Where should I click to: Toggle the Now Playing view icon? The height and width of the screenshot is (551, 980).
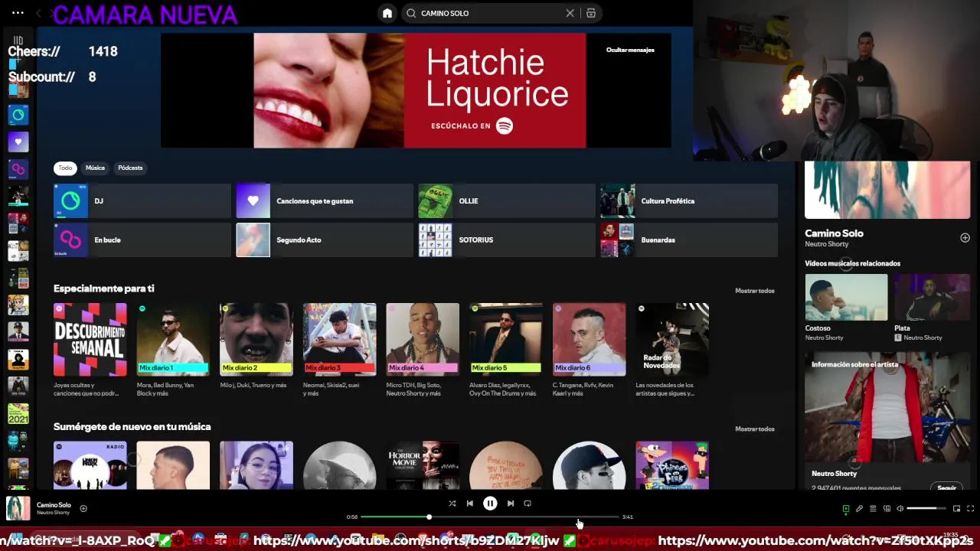(846, 508)
